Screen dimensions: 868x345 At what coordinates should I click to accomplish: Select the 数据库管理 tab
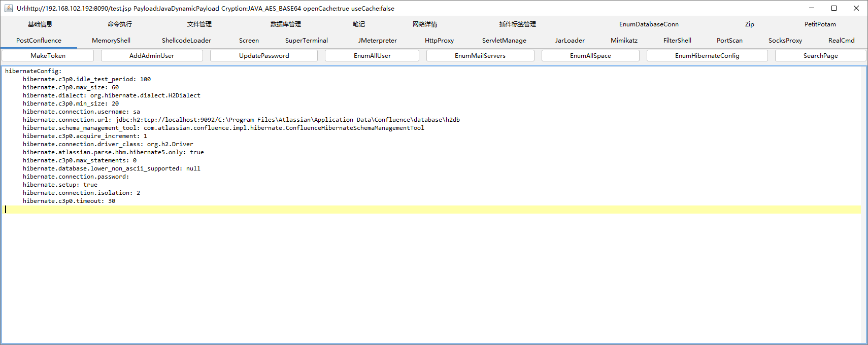pyautogui.click(x=285, y=24)
